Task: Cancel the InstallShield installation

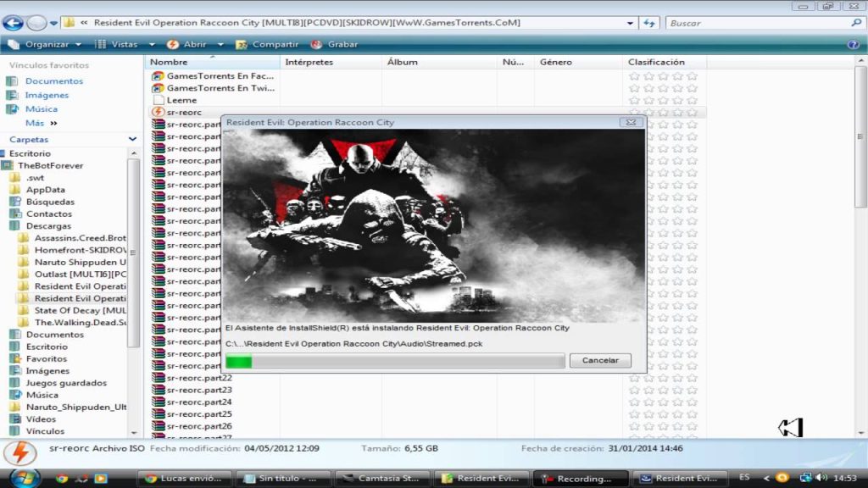Action: [600, 359]
